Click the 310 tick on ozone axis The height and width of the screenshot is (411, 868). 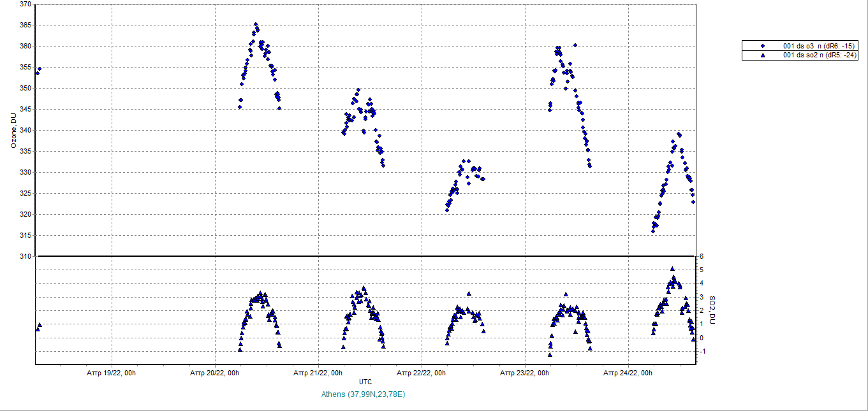tap(26, 256)
